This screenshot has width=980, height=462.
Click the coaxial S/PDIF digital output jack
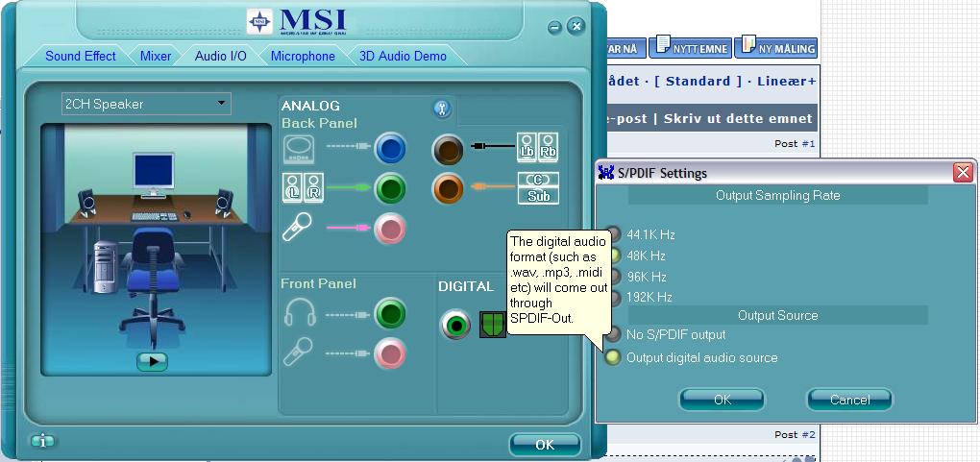(455, 325)
